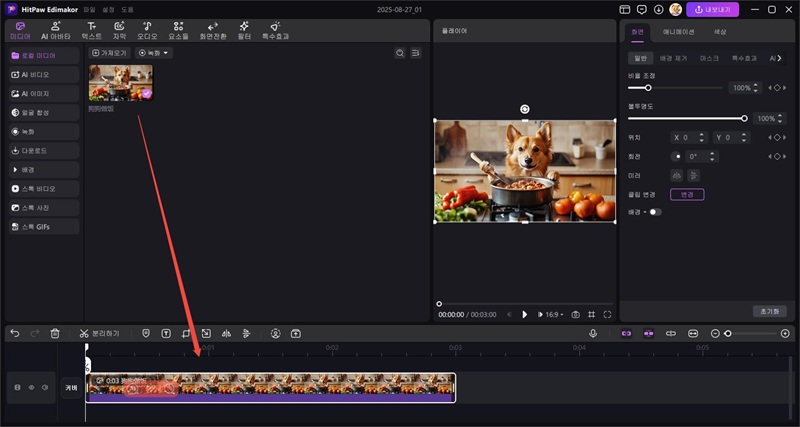Screen dimensions: 800x427
Task: Click the media library sort list icon
Action: (416, 53)
